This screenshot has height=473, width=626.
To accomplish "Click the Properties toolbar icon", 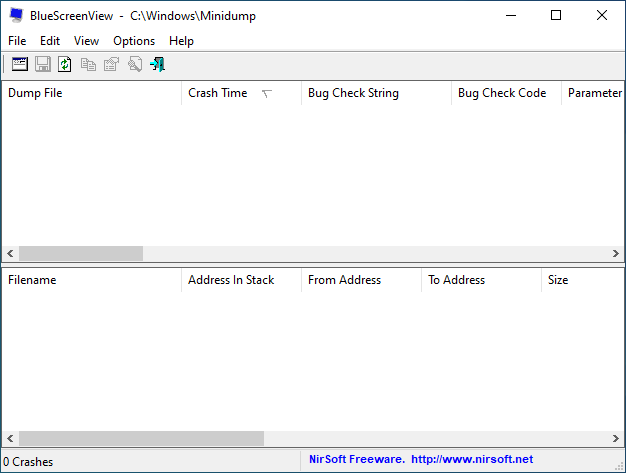I will point(111,64).
